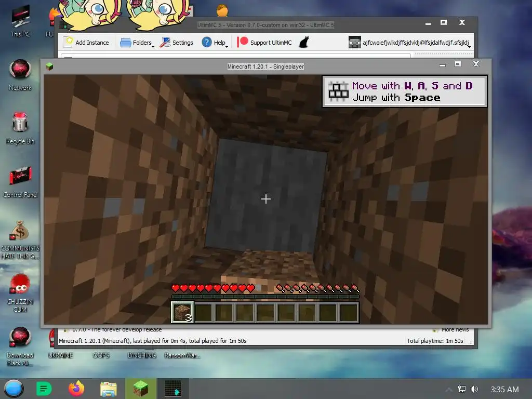Select the COMMUNISTS HATE THIS money bag icon
The width and height of the screenshot is (532, 399).
[x=20, y=240]
